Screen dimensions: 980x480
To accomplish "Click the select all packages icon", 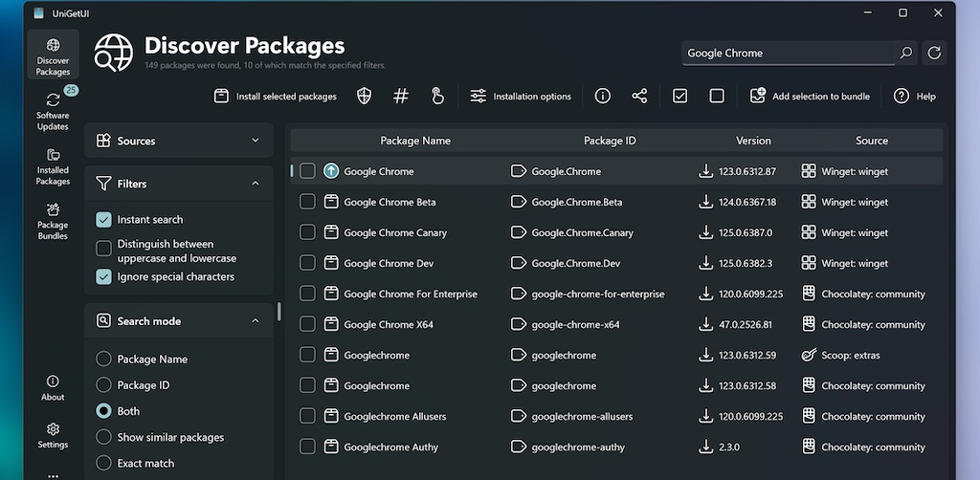I will pos(679,97).
